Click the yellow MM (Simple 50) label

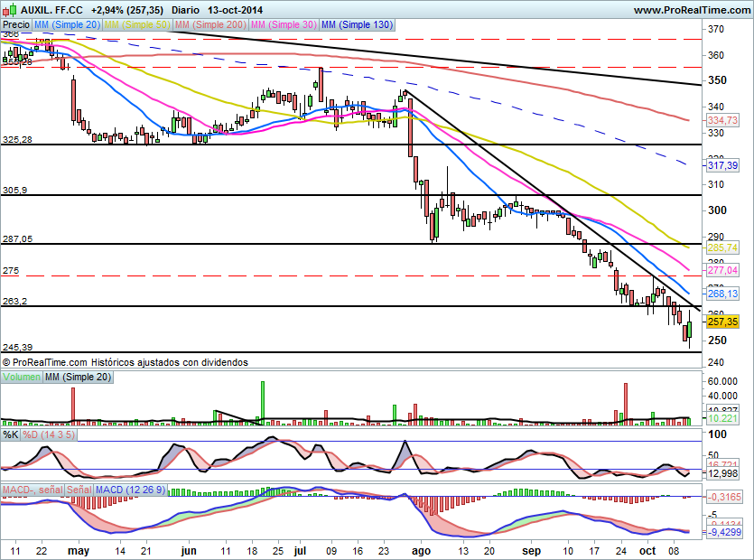pyautogui.click(x=137, y=25)
